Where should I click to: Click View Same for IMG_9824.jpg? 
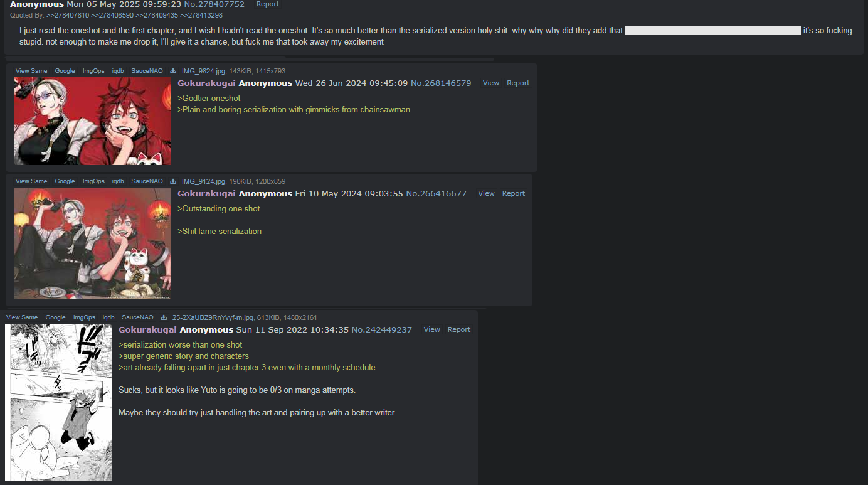31,71
